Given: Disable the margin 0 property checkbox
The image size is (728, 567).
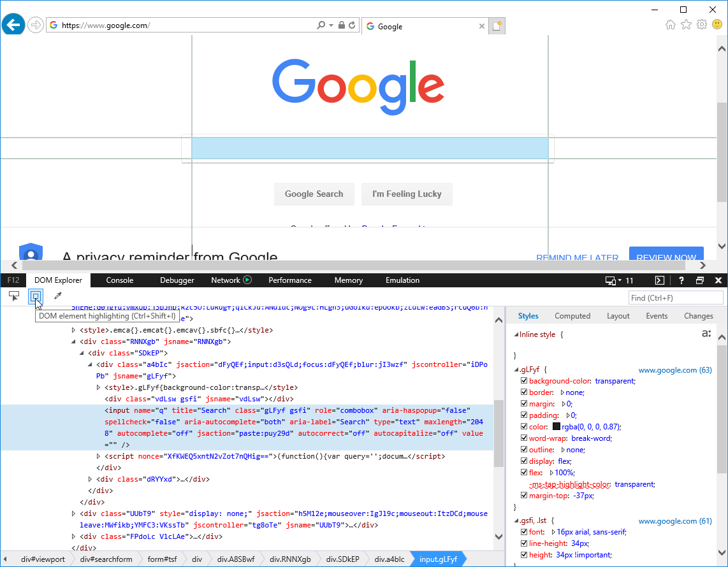Looking at the screenshot, I should click(524, 404).
